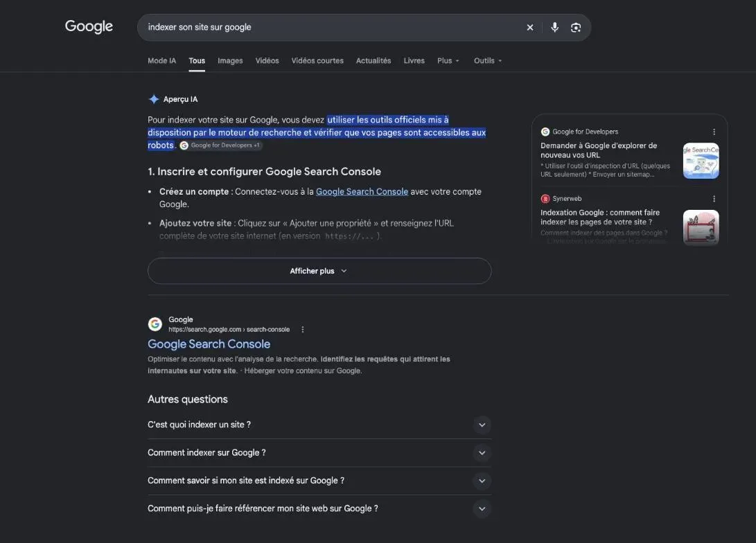756x543 pixels.
Task: Switch to the Actualités tab
Action: tap(373, 61)
